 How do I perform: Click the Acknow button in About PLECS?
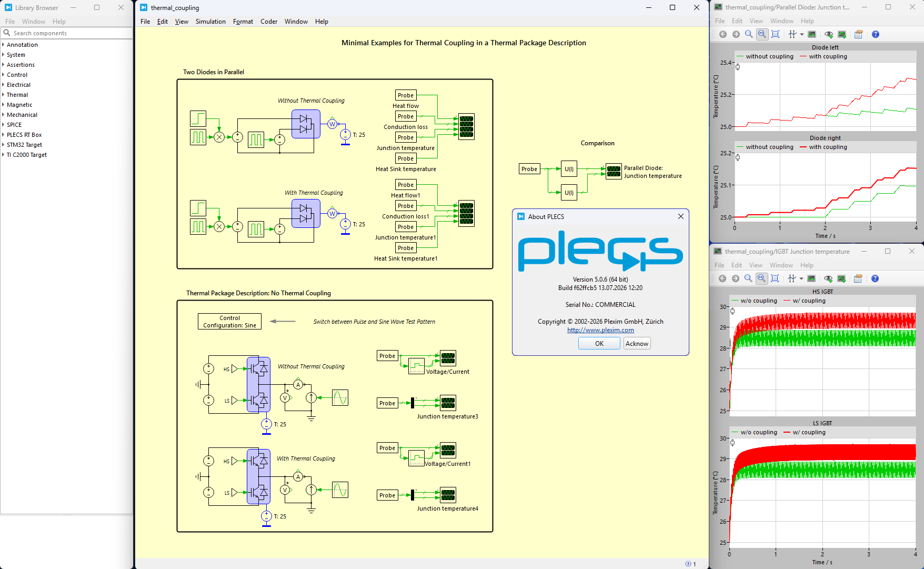click(x=637, y=344)
